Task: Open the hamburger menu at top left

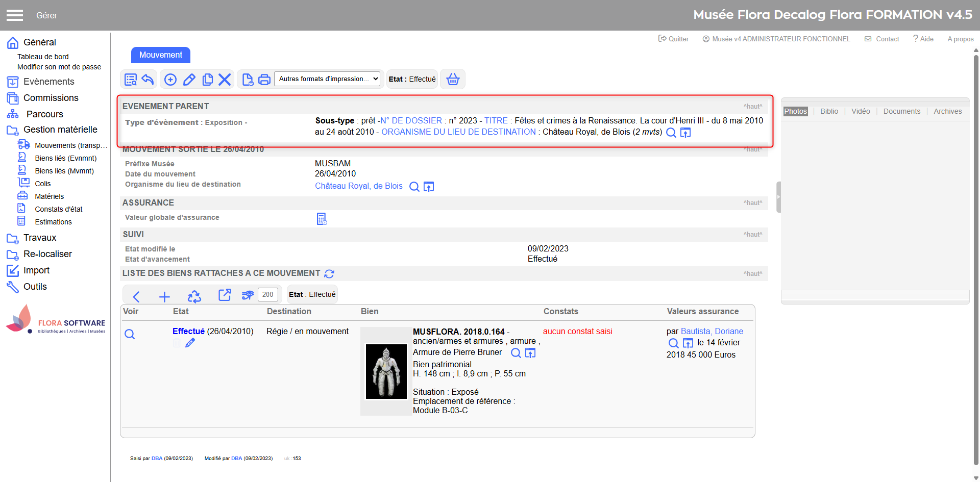Action: [15, 15]
